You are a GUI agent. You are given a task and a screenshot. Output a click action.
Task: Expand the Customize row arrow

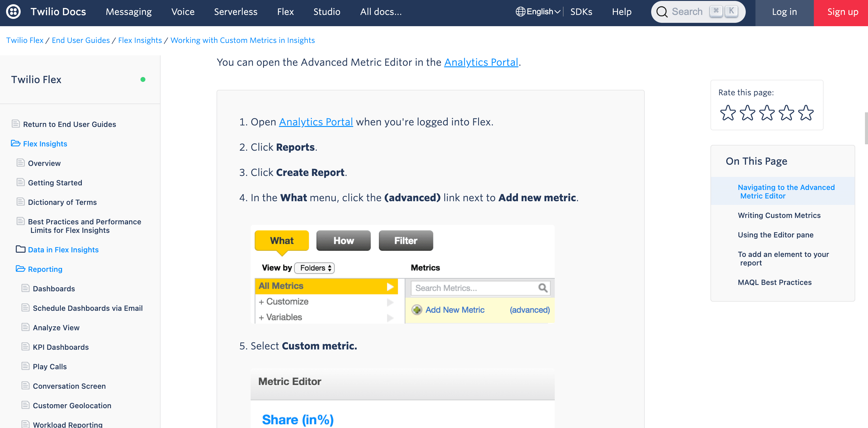click(x=390, y=302)
